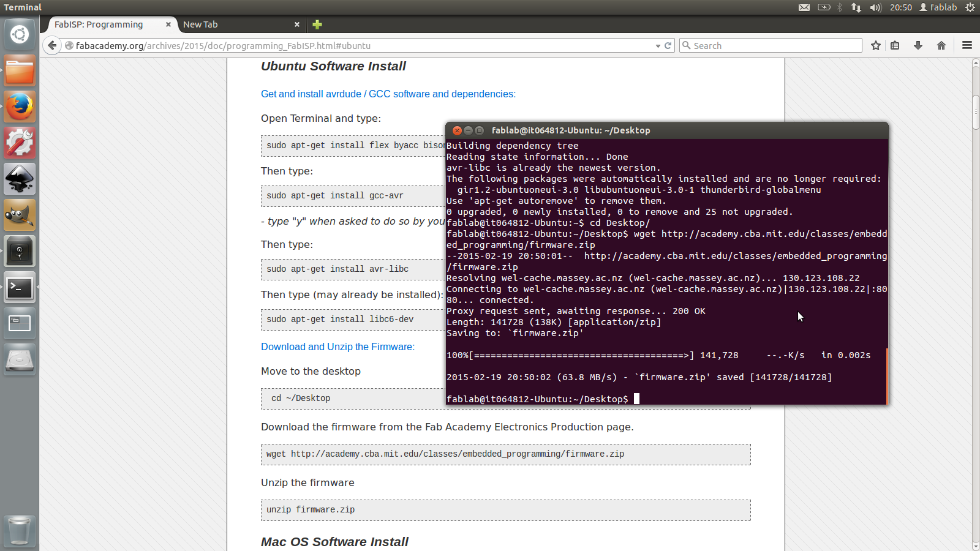
Task: Open System Settings wrench-and-gear launcher icon
Action: pos(20,143)
